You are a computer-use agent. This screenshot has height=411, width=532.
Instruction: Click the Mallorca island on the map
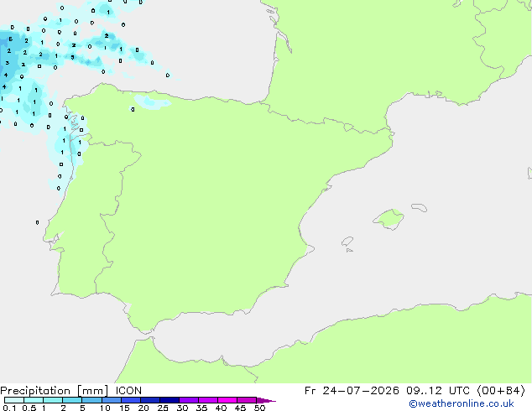[x=389, y=220]
